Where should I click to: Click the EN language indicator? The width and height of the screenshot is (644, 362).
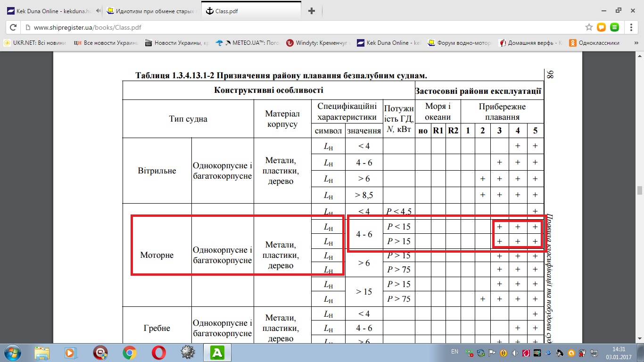click(454, 352)
